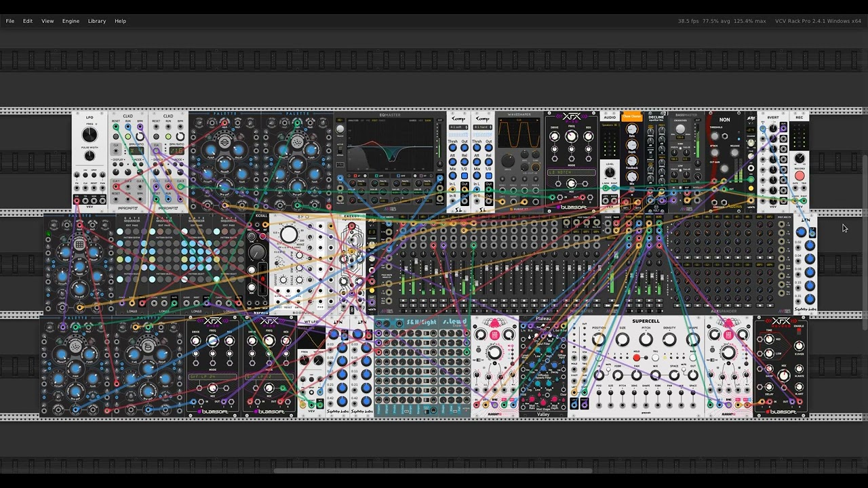The image size is (868, 488).
Task: Click the NON module RELEASE knob
Action: click(x=733, y=151)
